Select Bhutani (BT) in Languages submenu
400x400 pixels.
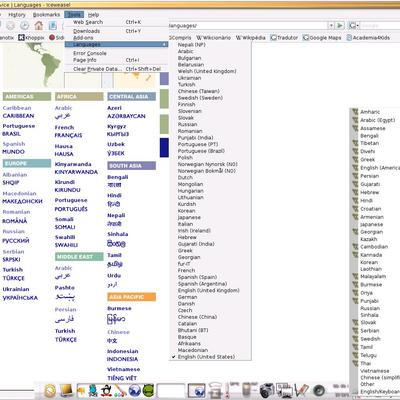click(210, 330)
